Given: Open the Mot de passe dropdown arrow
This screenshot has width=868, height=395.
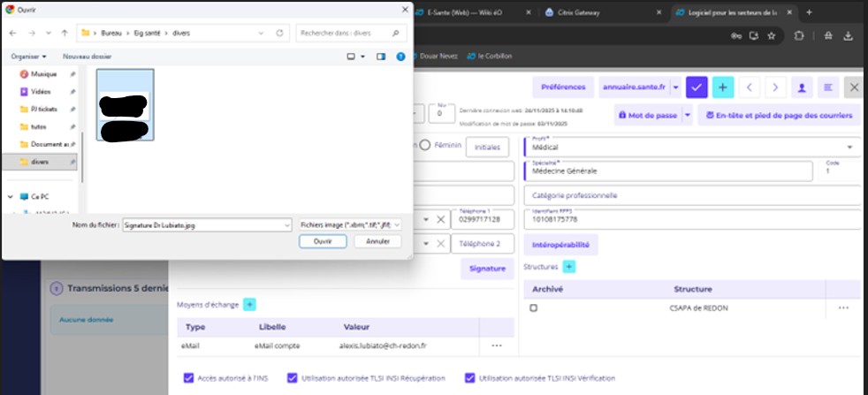Looking at the screenshot, I should pyautogui.click(x=686, y=115).
